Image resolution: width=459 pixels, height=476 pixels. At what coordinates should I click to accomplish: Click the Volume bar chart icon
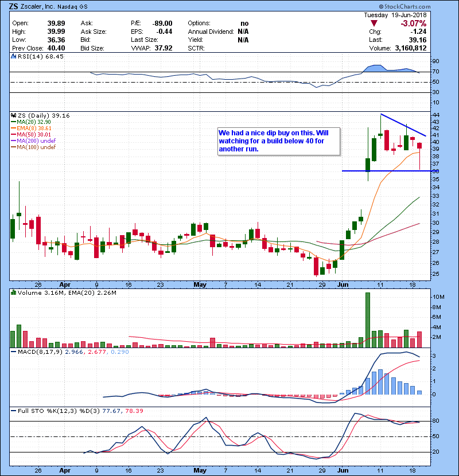(13, 292)
